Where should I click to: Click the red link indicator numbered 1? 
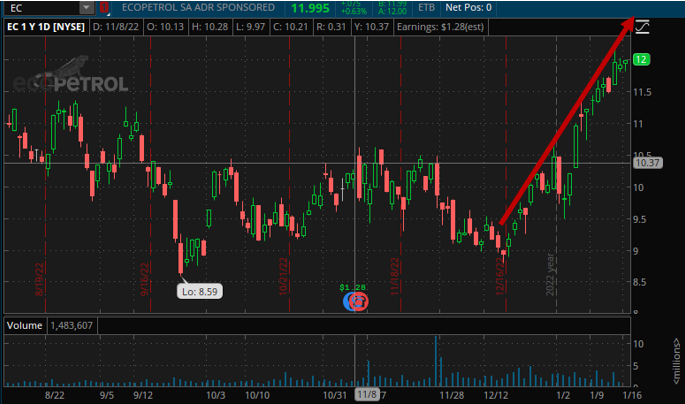coord(104,7)
